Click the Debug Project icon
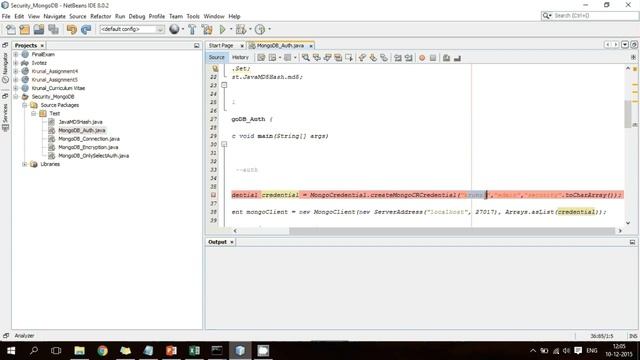 click(241, 29)
